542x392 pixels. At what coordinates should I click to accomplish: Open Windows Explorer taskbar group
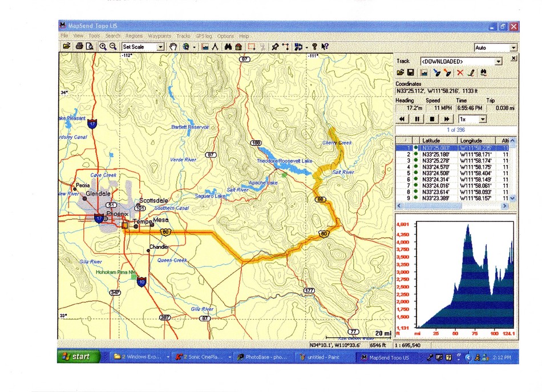click(141, 357)
